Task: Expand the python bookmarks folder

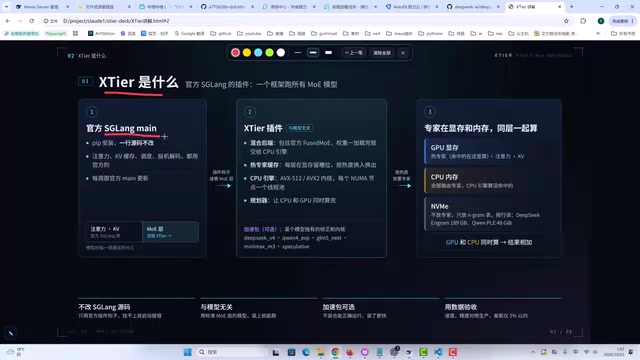Action: coord(430,33)
